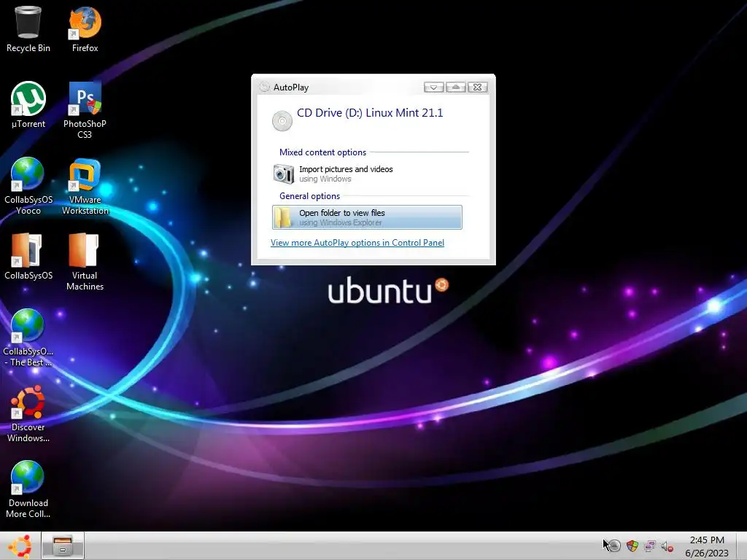Click the General options label
Image resolution: width=747 pixels, height=560 pixels.
click(309, 196)
